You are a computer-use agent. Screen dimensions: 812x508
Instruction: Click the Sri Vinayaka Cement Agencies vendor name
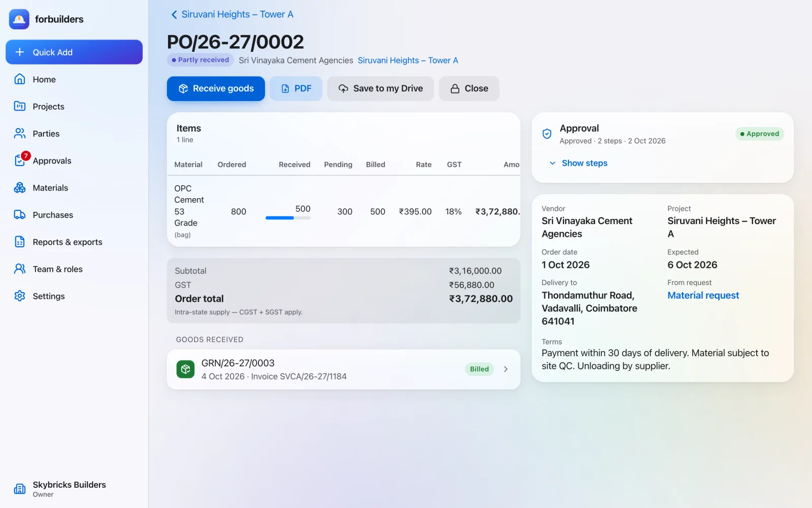pos(587,228)
